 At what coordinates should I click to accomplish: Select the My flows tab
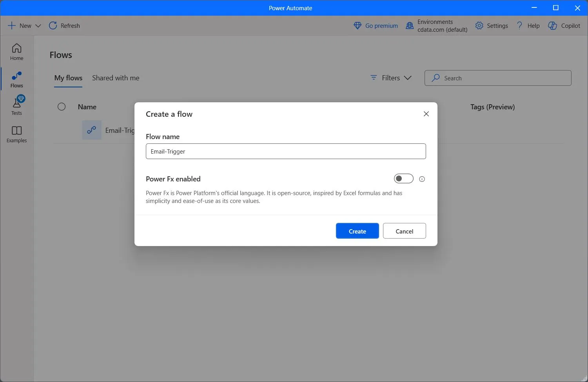(x=68, y=78)
